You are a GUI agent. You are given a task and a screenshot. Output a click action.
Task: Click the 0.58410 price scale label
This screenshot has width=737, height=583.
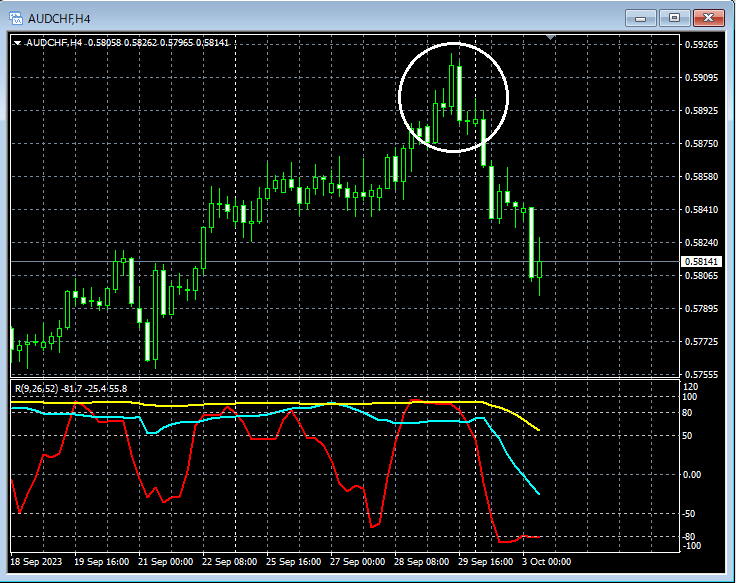tap(701, 210)
